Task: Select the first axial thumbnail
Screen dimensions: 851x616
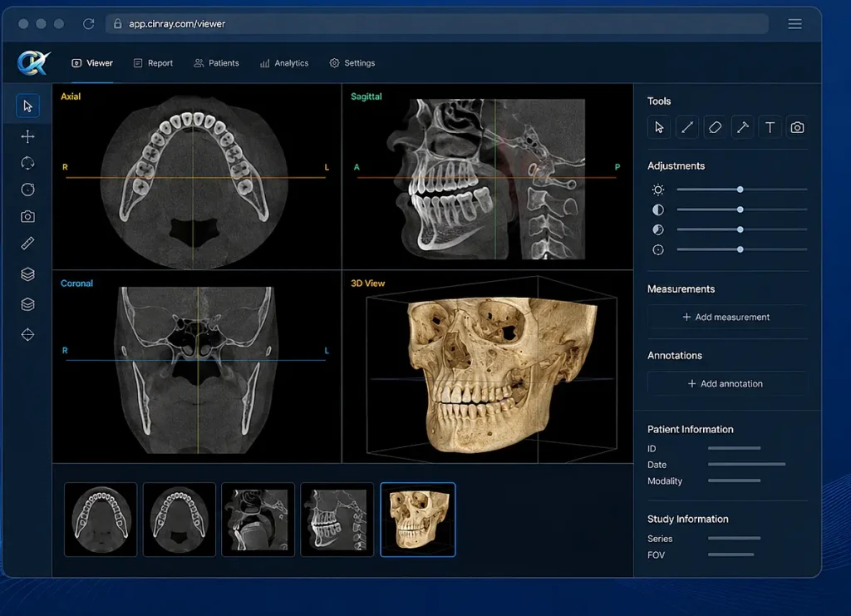Action: (x=101, y=520)
